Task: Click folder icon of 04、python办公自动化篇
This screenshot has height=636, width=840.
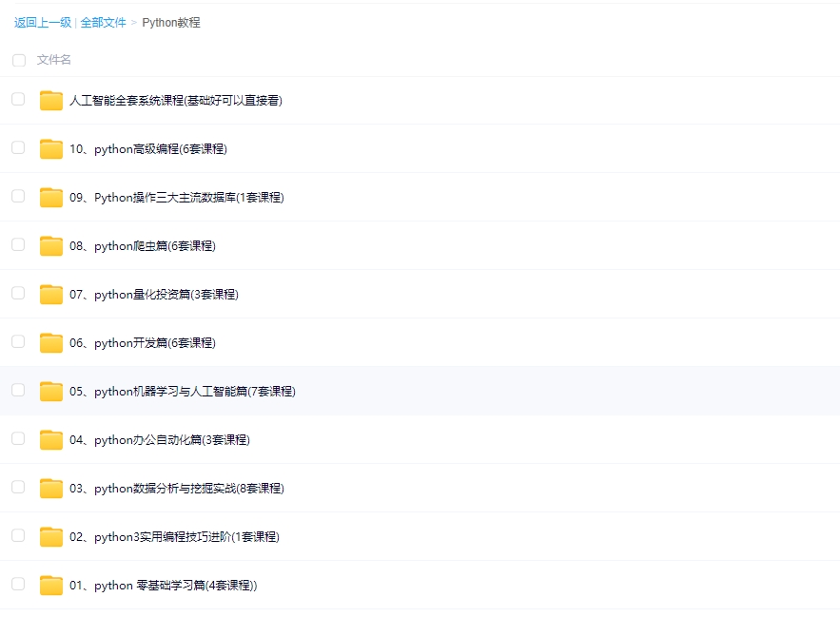Action: (x=50, y=440)
